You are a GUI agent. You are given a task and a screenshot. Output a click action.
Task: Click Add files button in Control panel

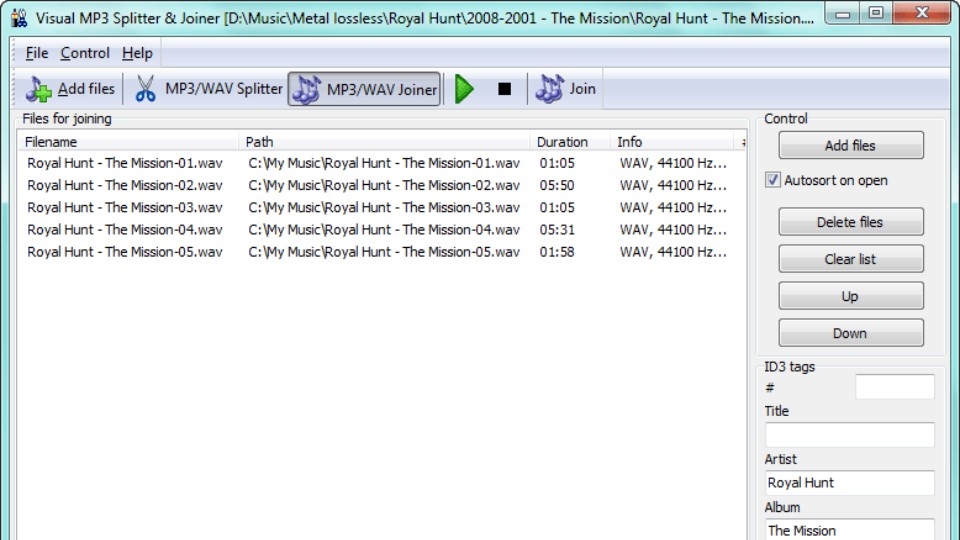[850, 146]
